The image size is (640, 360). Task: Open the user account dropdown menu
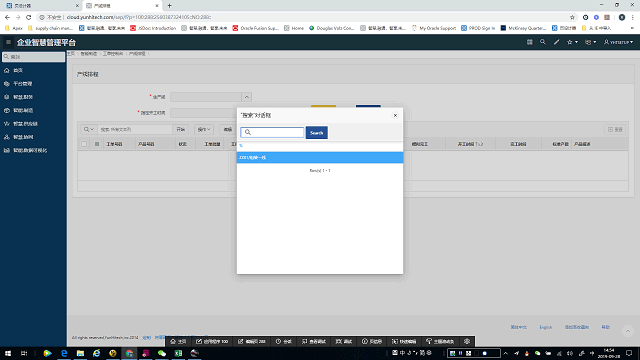(618, 42)
